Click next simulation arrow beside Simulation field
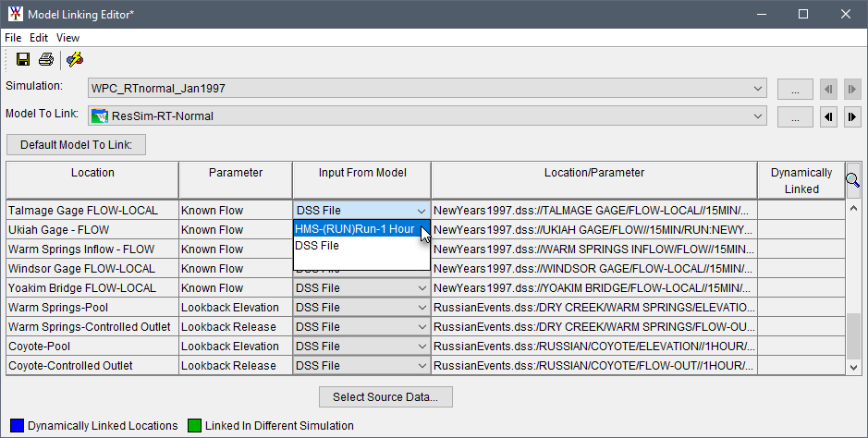The height and width of the screenshot is (438, 868). [852, 89]
